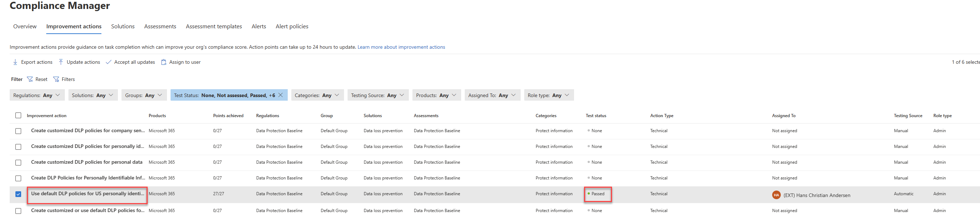Click the HA avatar for Hans Christian Andersen
Viewport: 980px width, 216px height.
click(x=776, y=195)
